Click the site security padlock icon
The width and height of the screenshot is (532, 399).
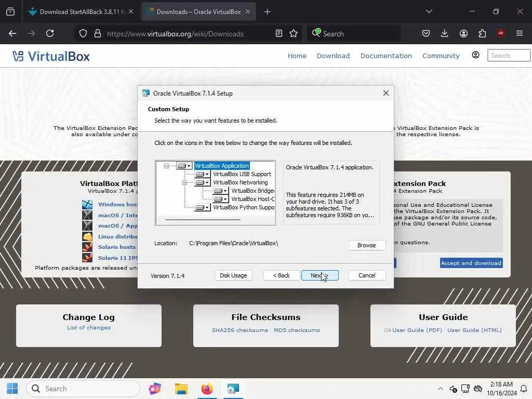coord(98,34)
